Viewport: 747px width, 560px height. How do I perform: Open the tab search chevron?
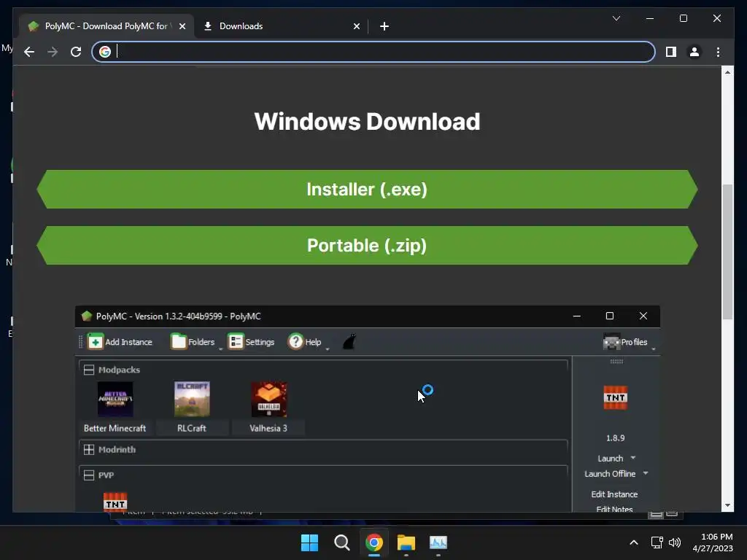pyautogui.click(x=616, y=18)
